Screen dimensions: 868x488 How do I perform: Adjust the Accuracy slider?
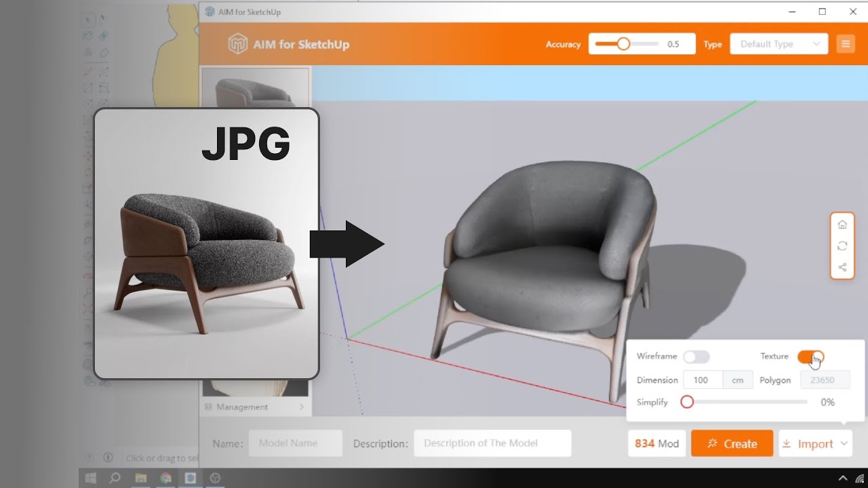(x=623, y=44)
